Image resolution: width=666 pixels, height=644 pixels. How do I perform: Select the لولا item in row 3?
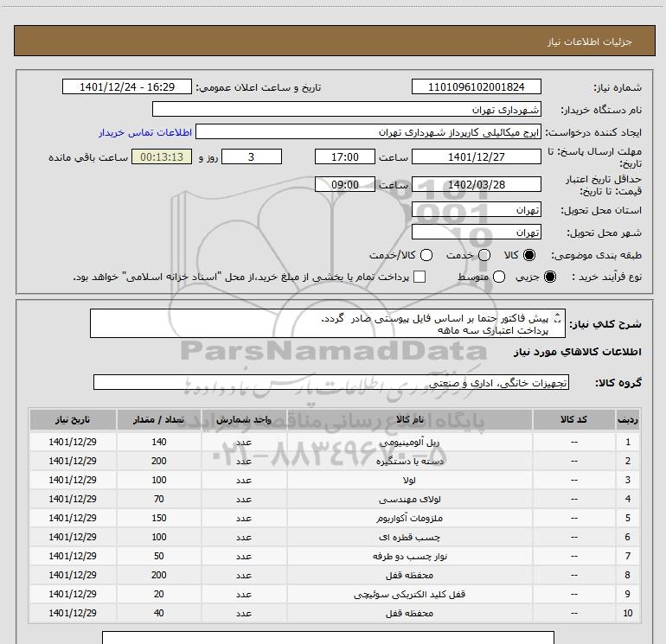[x=334, y=480]
